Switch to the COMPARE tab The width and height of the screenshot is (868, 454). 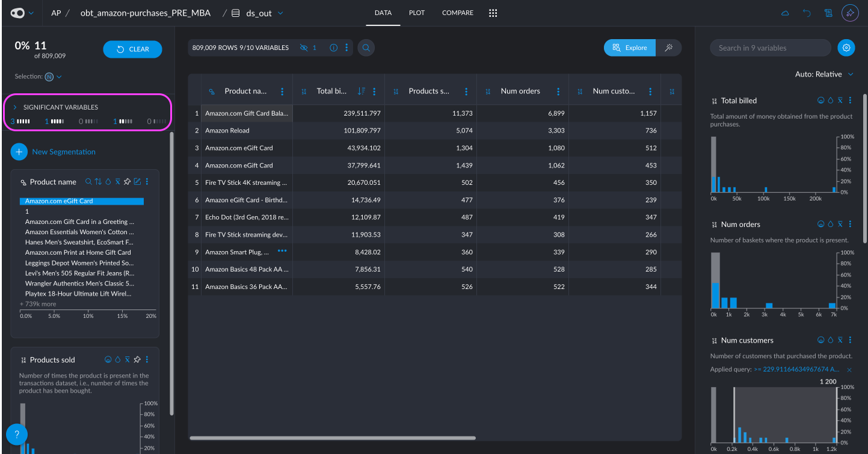(x=458, y=13)
